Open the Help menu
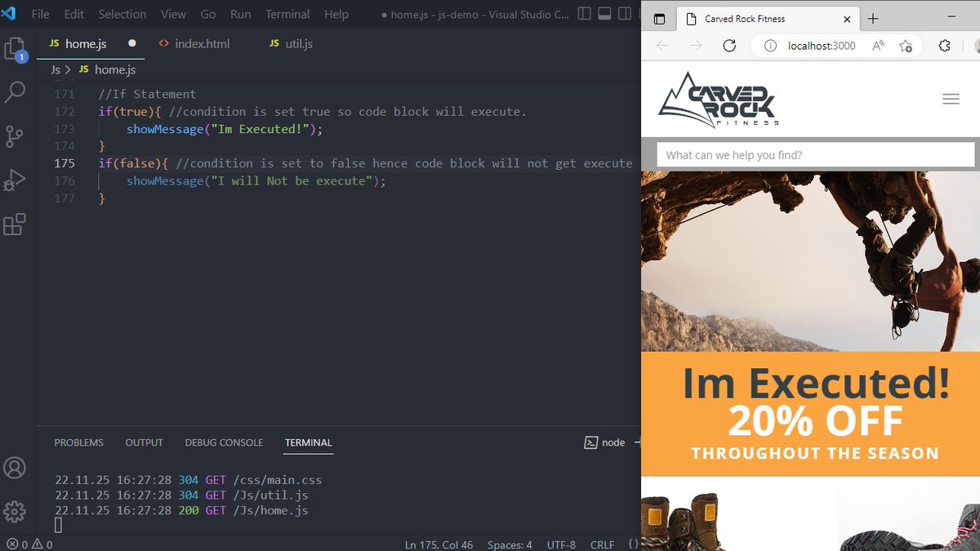 click(336, 15)
